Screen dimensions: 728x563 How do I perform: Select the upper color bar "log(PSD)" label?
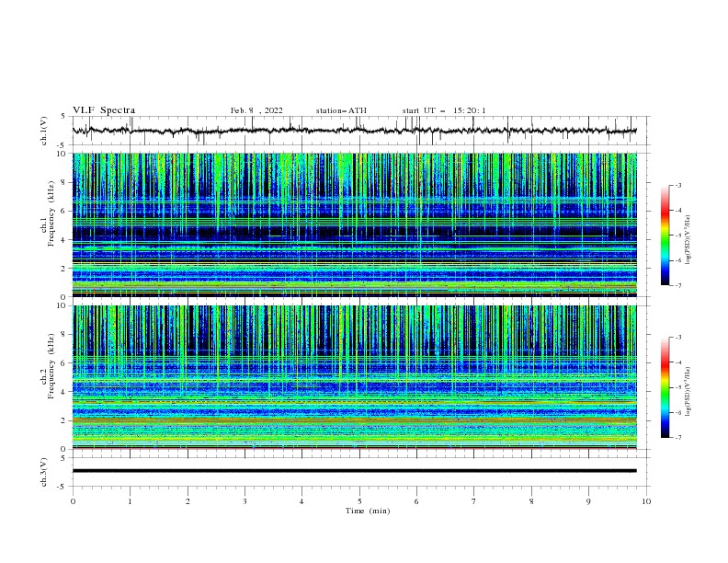(688, 240)
